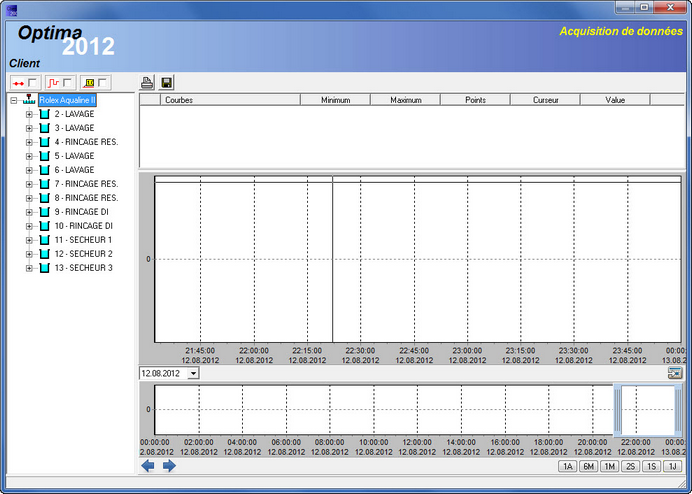Click the yellow value label display icon
The width and height of the screenshot is (692, 494).
(x=89, y=83)
